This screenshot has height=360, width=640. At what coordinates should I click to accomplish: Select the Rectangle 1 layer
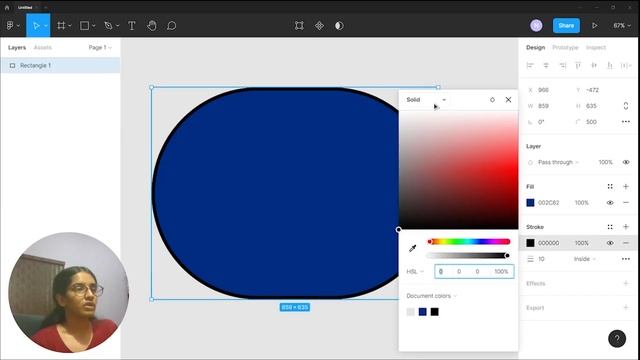tap(60, 65)
